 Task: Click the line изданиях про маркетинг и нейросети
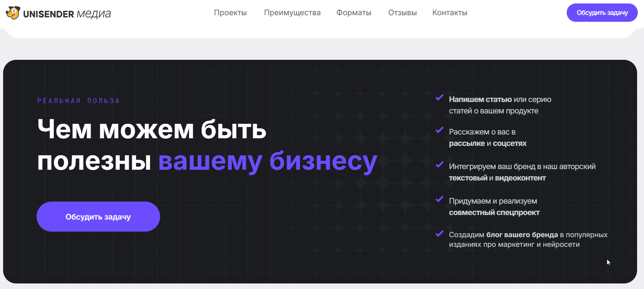[x=514, y=244]
